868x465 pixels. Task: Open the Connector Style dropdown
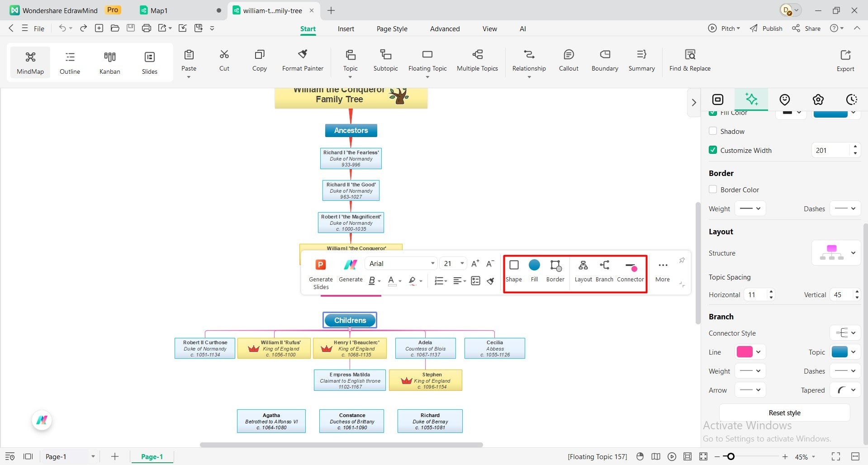(x=845, y=333)
